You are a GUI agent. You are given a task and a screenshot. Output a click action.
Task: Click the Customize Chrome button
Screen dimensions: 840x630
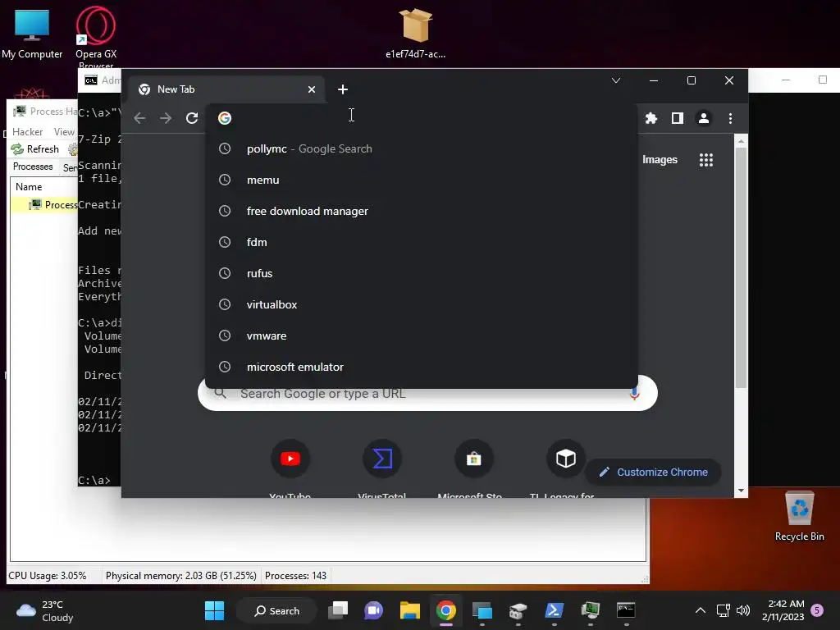(654, 472)
